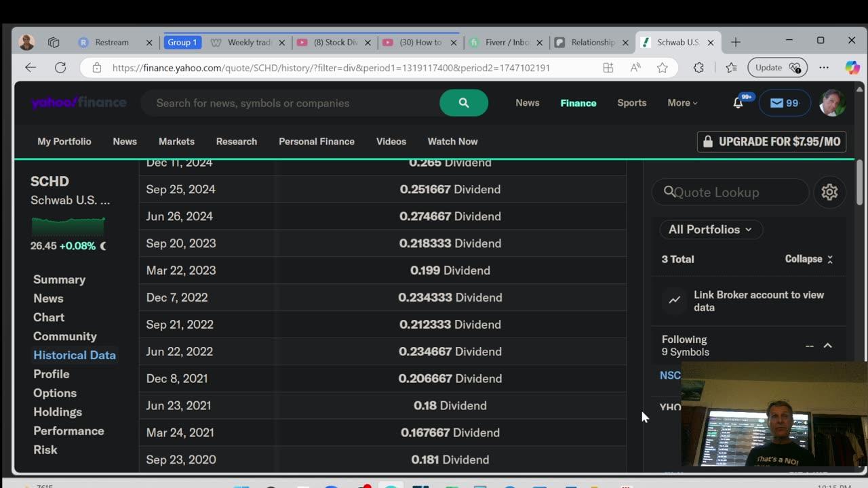
Task: Open Yahoo notifications bell
Action: tap(738, 103)
